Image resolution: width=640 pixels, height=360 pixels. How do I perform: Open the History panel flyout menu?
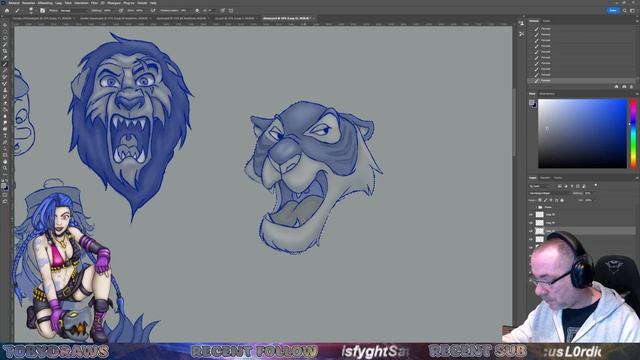coord(636,21)
